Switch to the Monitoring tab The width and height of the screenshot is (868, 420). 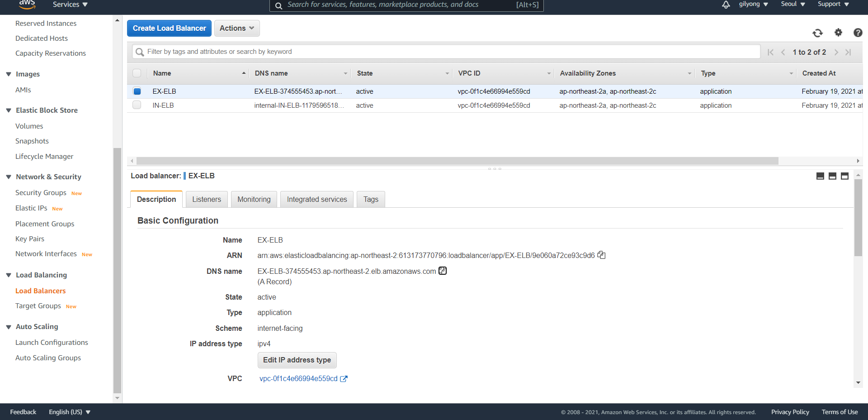(254, 199)
